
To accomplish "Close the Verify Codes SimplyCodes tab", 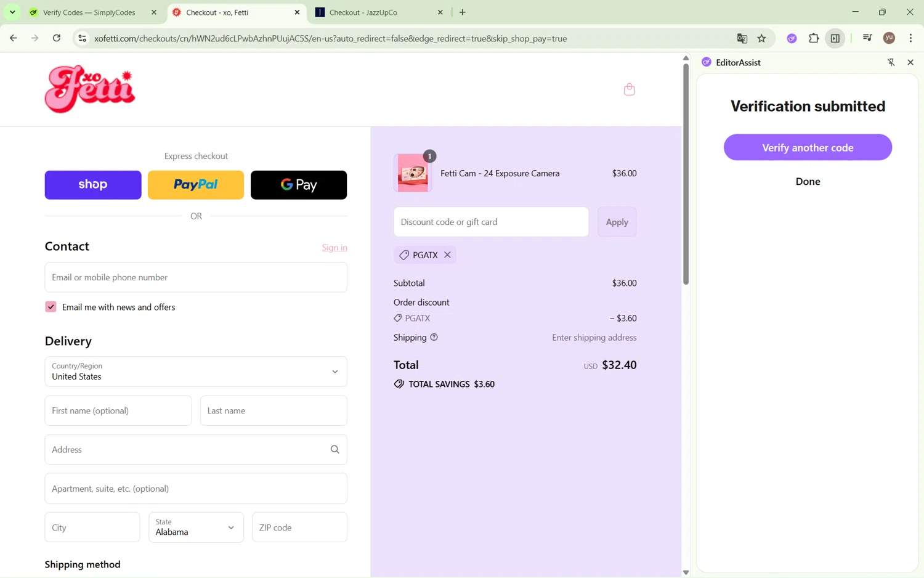I will coord(154,12).
